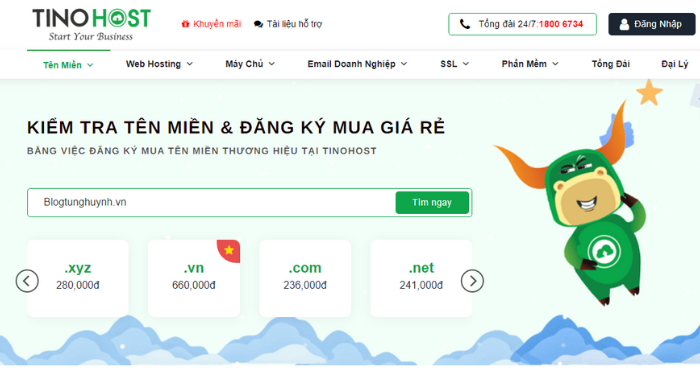Viewport: 700px width, 375px height.
Task: Click the Tìm ngay search button
Action: [x=432, y=203]
